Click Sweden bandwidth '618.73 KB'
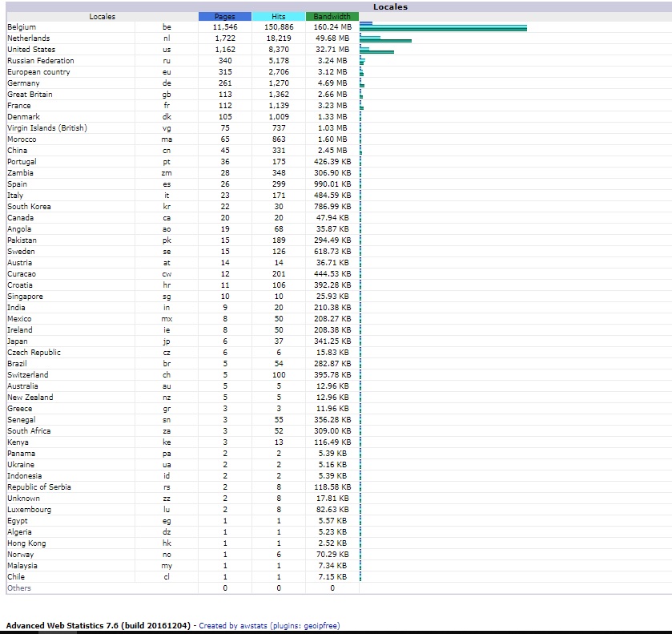Image resolution: width=672 pixels, height=634 pixels. pos(332,252)
